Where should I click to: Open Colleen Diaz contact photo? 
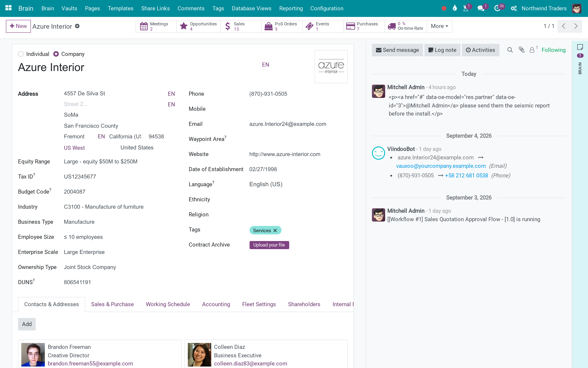pyautogui.click(x=200, y=355)
